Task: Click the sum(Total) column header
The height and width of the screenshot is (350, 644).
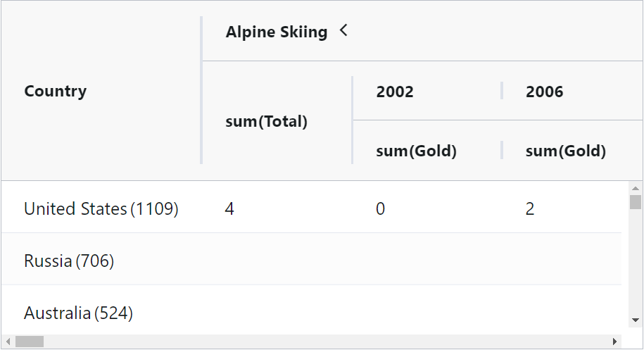Action: click(266, 122)
